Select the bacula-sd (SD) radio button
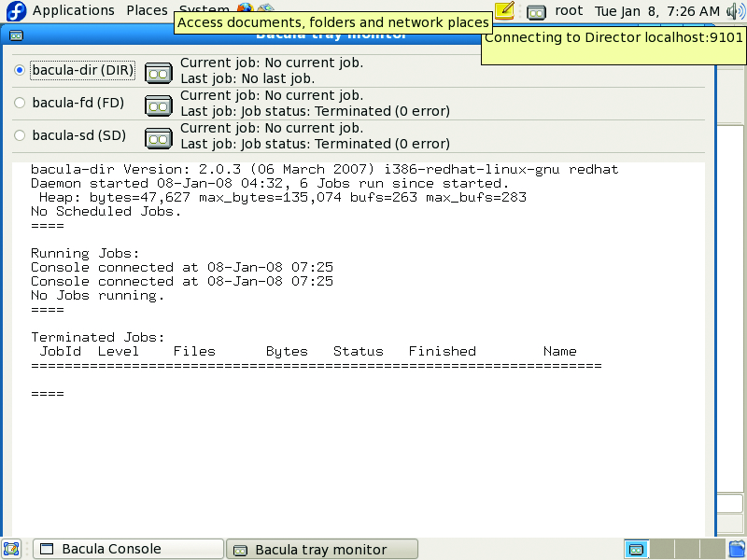Image resolution: width=747 pixels, height=560 pixels. [20, 135]
